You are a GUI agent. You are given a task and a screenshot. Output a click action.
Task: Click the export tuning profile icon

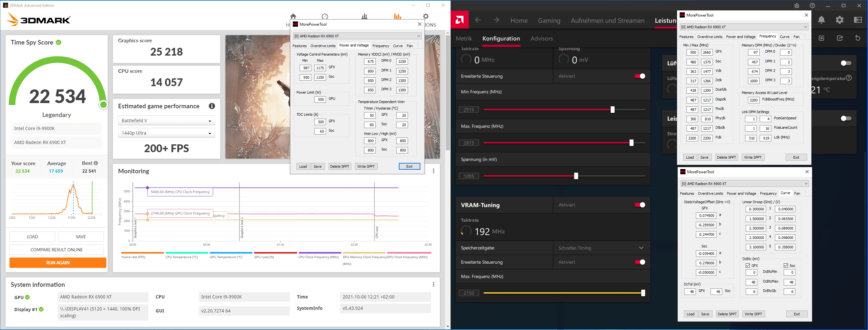[x=840, y=38]
